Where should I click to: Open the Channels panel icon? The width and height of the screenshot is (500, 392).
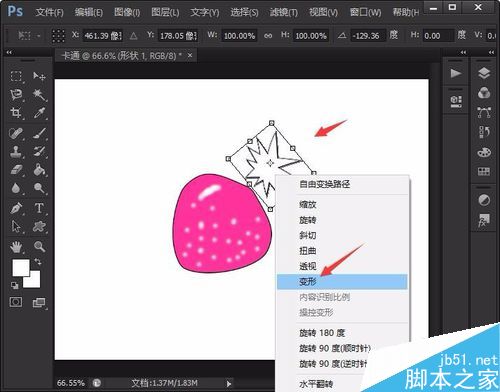click(x=484, y=93)
